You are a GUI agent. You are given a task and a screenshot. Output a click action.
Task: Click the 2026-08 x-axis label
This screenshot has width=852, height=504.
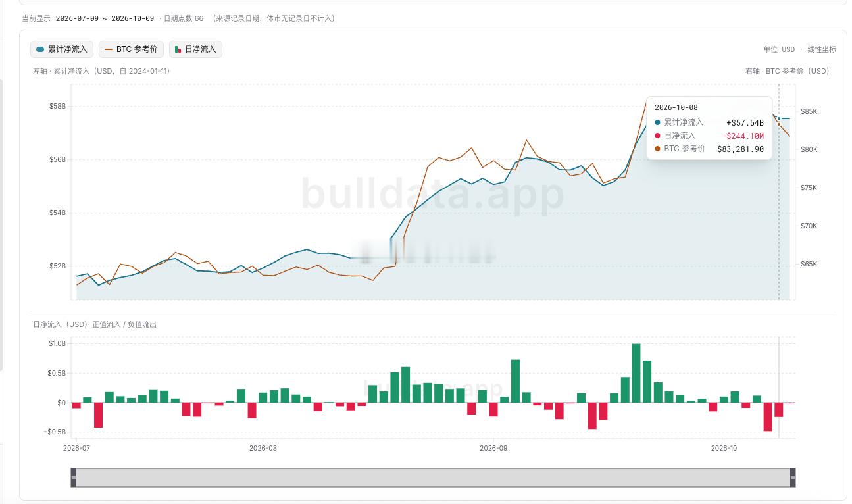263,448
